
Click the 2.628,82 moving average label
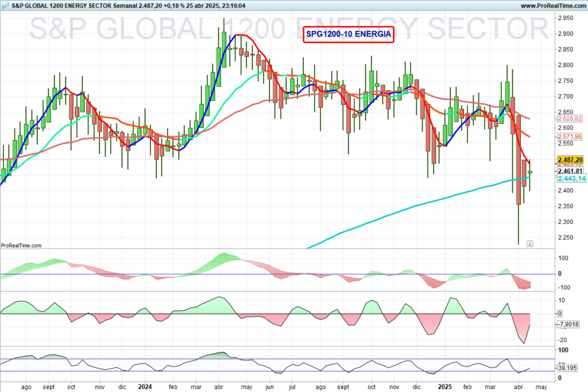[x=570, y=118]
